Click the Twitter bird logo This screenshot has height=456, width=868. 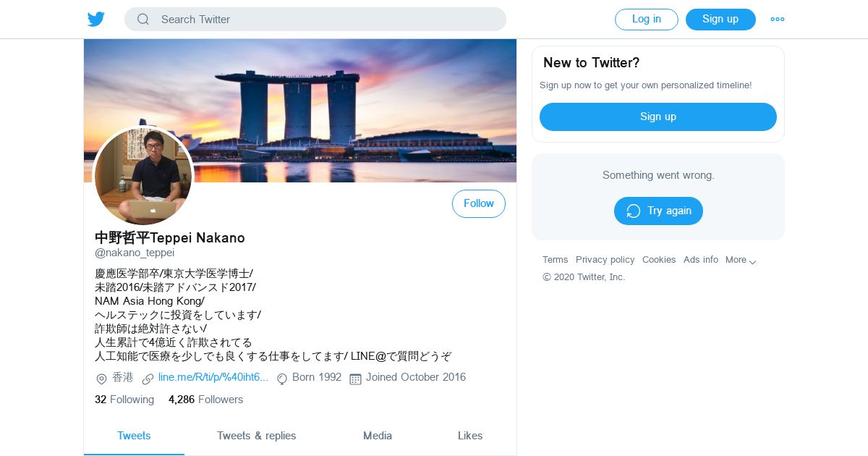point(96,20)
